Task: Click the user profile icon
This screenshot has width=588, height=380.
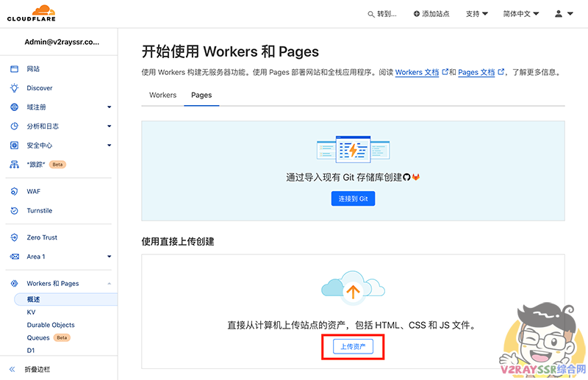Action: click(x=559, y=14)
